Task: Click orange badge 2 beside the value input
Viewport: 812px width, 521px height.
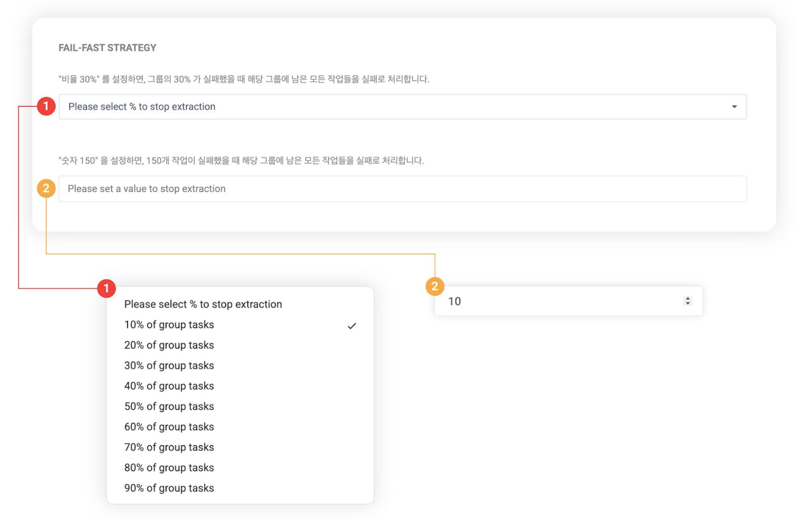Action: click(x=46, y=188)
